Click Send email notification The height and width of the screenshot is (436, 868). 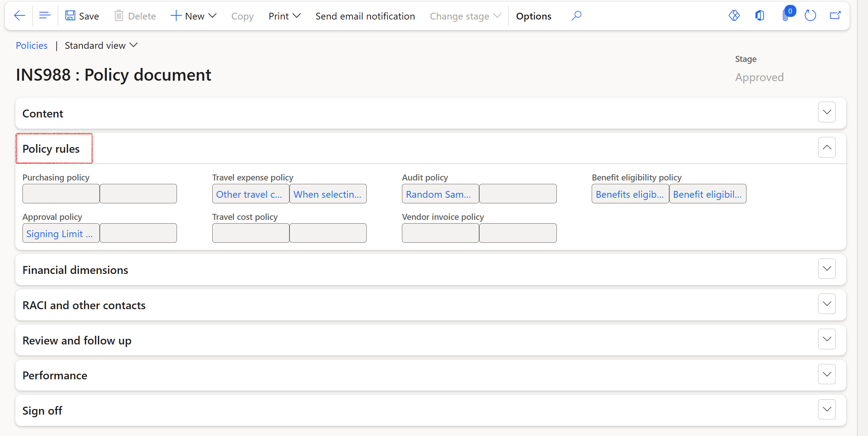coord(365,16)
